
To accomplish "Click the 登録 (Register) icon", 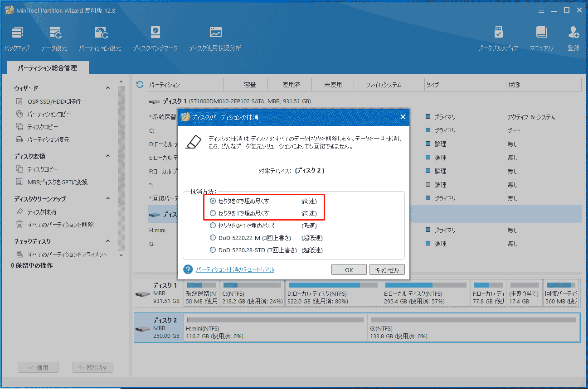I will (573, 38).
